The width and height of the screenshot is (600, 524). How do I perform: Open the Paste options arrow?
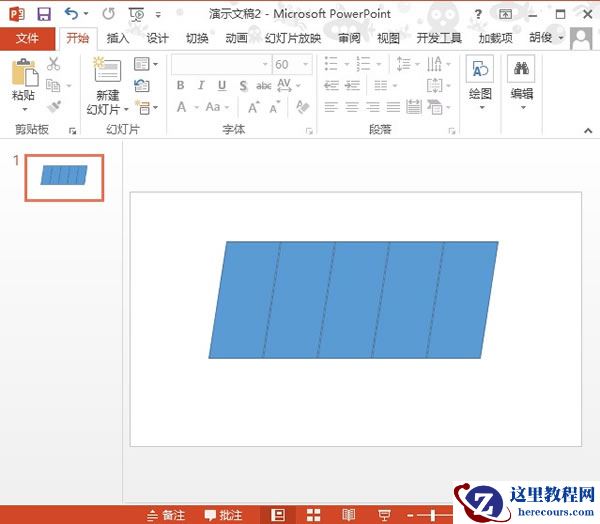[24, 109]
